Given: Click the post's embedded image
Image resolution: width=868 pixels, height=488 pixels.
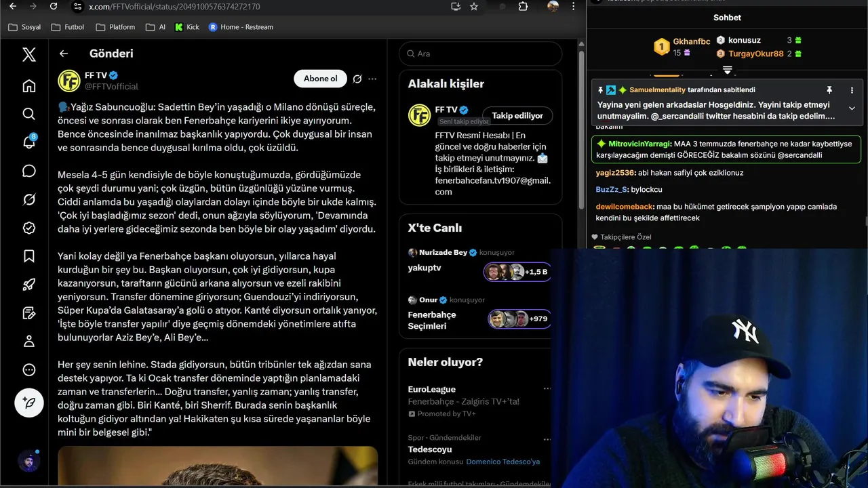Looking at the screenshot, I should coord(218,467).
